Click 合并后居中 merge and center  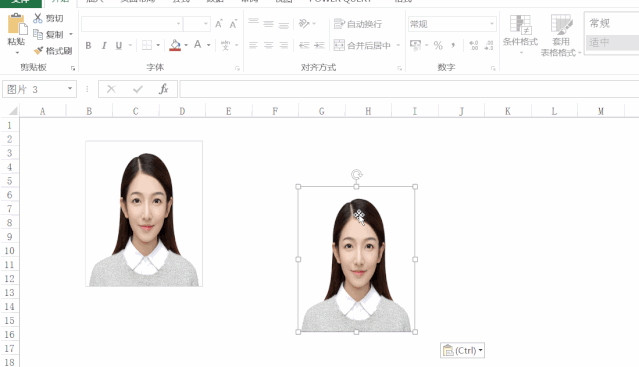[x=362, y=45]
